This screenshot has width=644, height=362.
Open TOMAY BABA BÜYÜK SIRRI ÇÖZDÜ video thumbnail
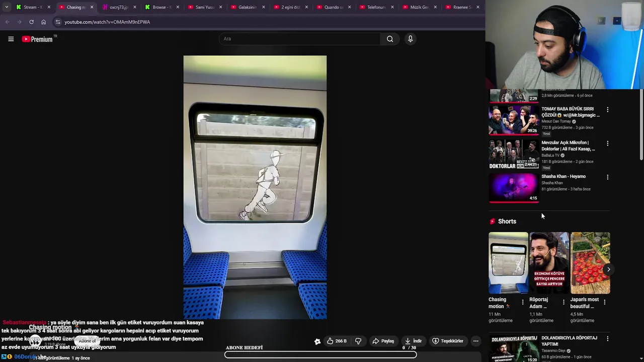point(514,120)
